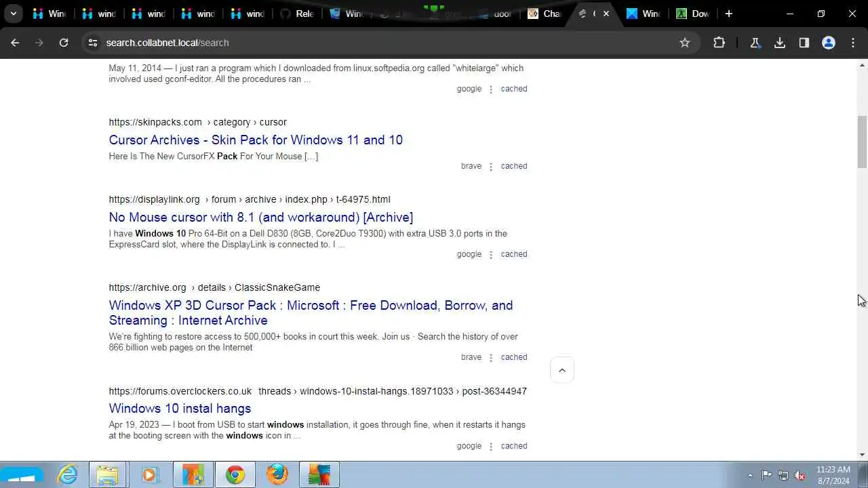This screenshot has height=488, width=868.
Task: Open three-dot options for overclockers result
Action: (491, 447)
